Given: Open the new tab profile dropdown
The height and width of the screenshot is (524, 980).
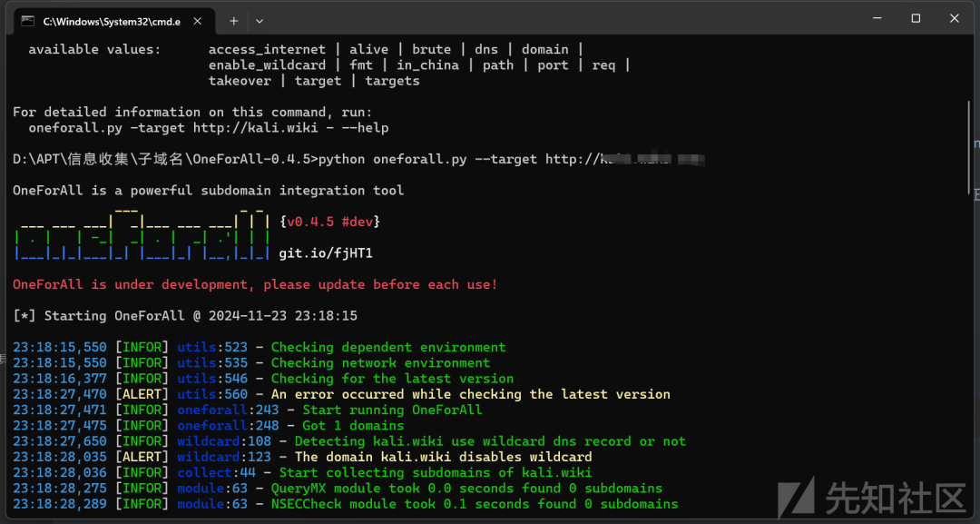Looking at the screenshot, I should 260,21.
